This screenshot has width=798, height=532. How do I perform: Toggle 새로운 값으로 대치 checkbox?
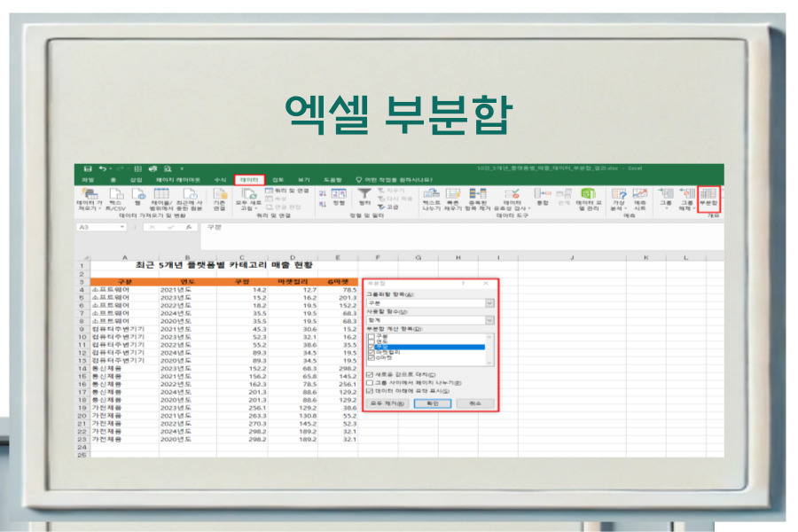pyautogui.click(x=370, y=375)
